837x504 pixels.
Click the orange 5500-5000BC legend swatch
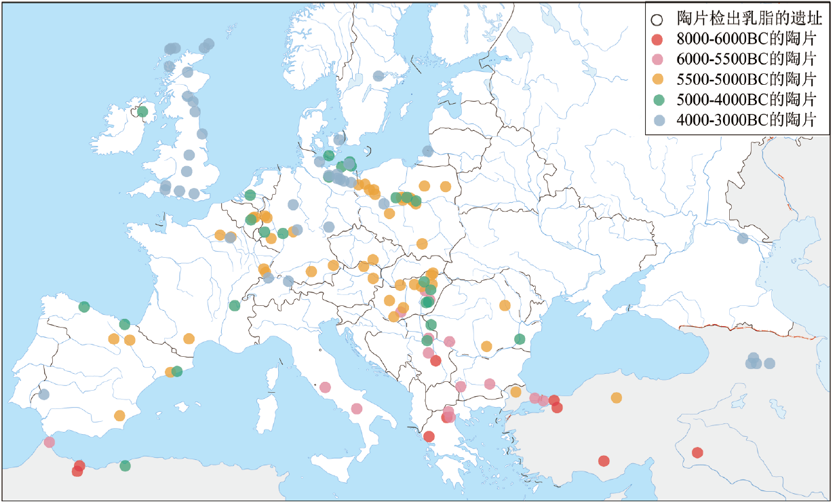coord(659,79)
